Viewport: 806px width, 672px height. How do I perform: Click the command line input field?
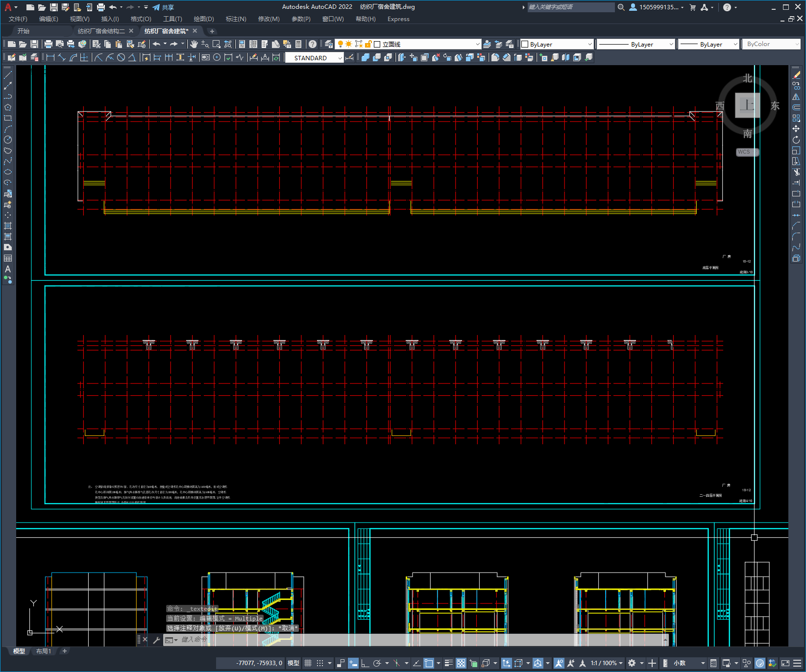point(416,640)
